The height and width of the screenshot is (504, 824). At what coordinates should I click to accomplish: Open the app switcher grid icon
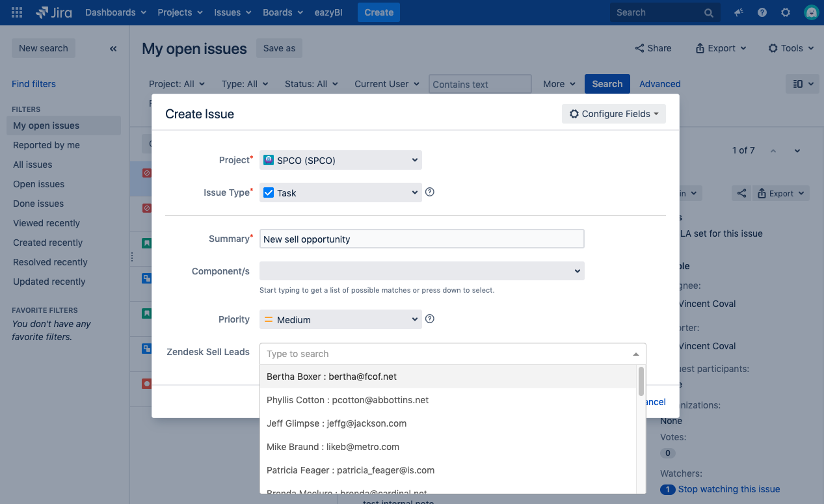tap(17, 12)
